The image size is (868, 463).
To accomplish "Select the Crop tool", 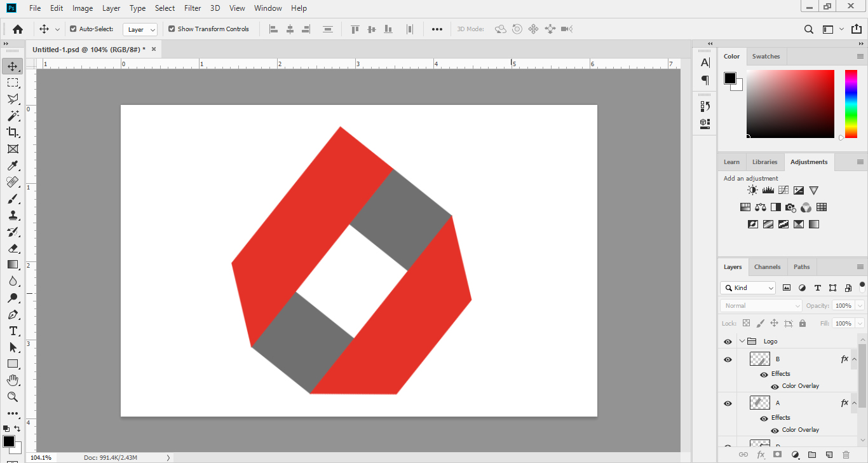I will click(13, 132).
